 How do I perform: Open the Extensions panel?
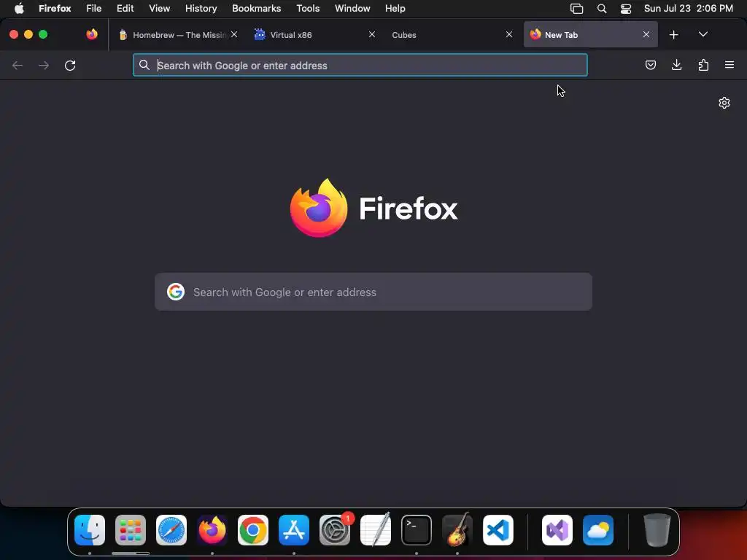[x=703, y=65]
